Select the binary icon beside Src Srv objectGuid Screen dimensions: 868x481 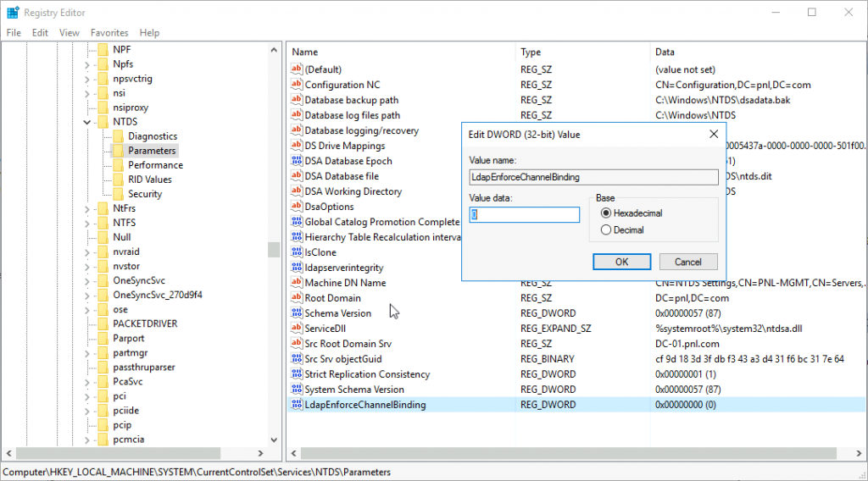pyautogui.click(x=297, y=359)
